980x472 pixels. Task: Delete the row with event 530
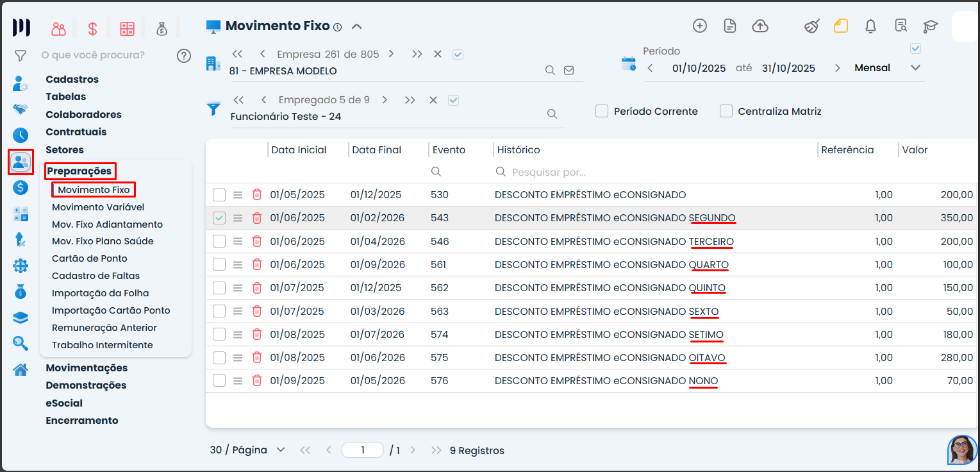[x=257, y=195]
